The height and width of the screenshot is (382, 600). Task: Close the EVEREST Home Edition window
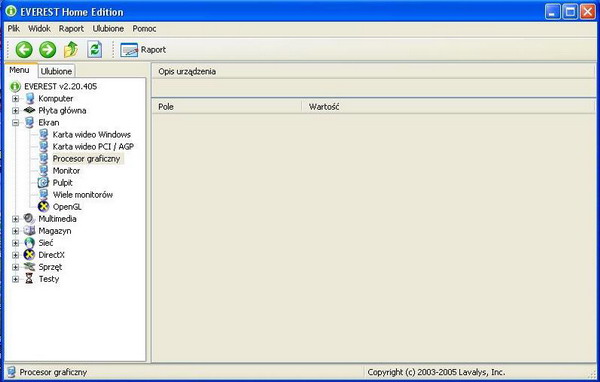(587, 12)
